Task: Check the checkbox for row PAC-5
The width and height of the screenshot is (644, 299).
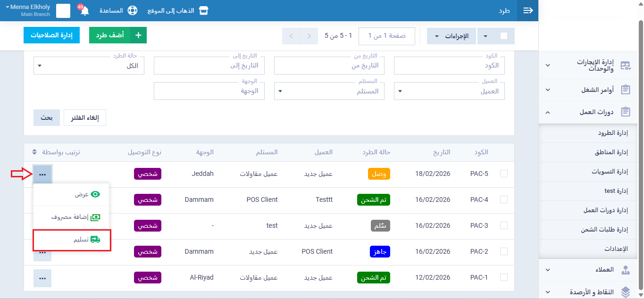Action: click(504, 174)
